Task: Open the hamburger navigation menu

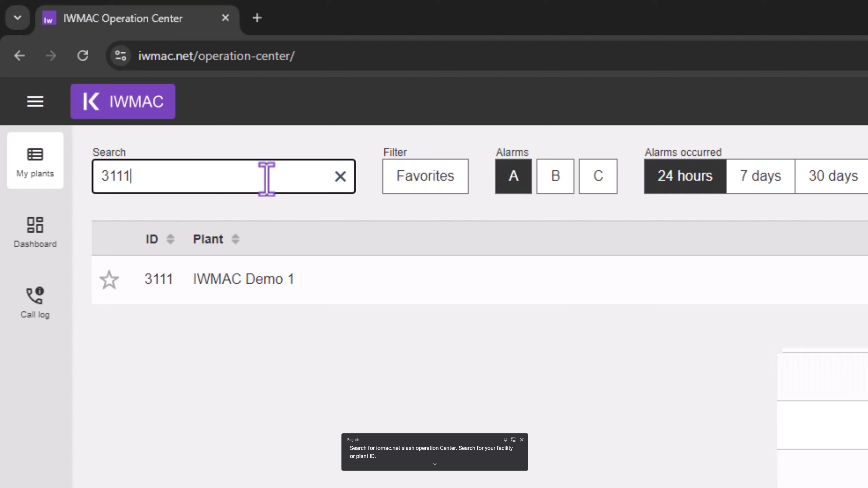Action: 35,101
